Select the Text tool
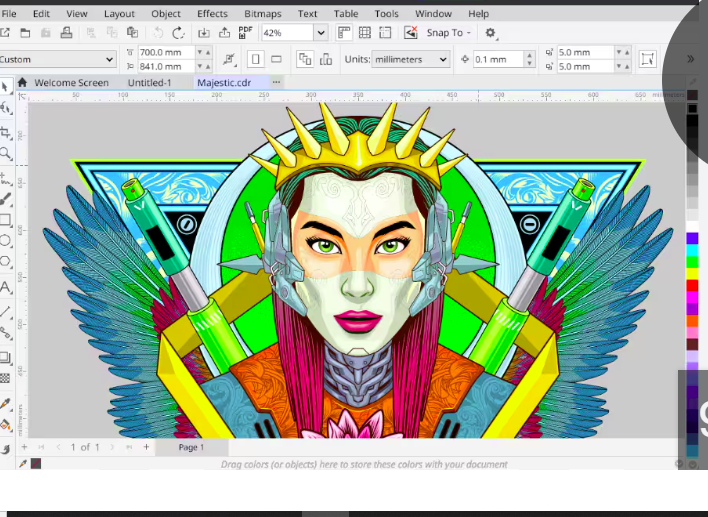 point(5,287)
